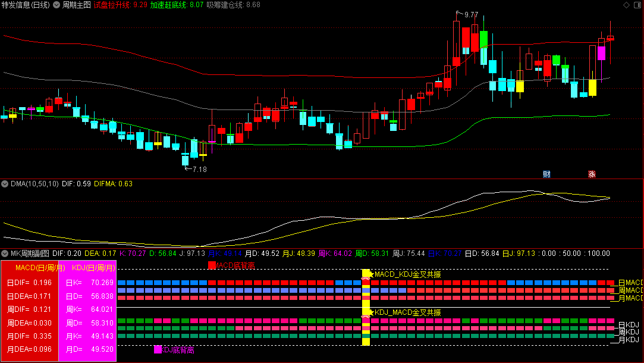This screenshot has width=644, height=363.
Task: Click the 7.18 low price label
Action: [200, 170]
